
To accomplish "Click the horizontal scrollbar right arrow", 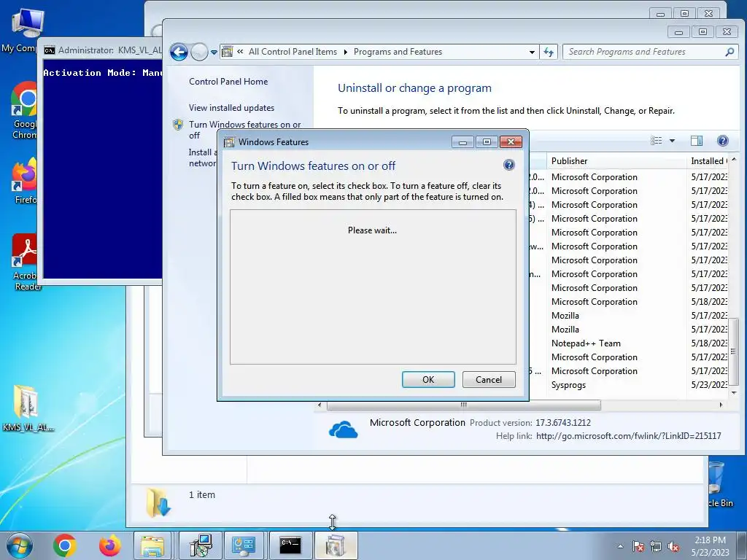I will (x=721, y=405).
